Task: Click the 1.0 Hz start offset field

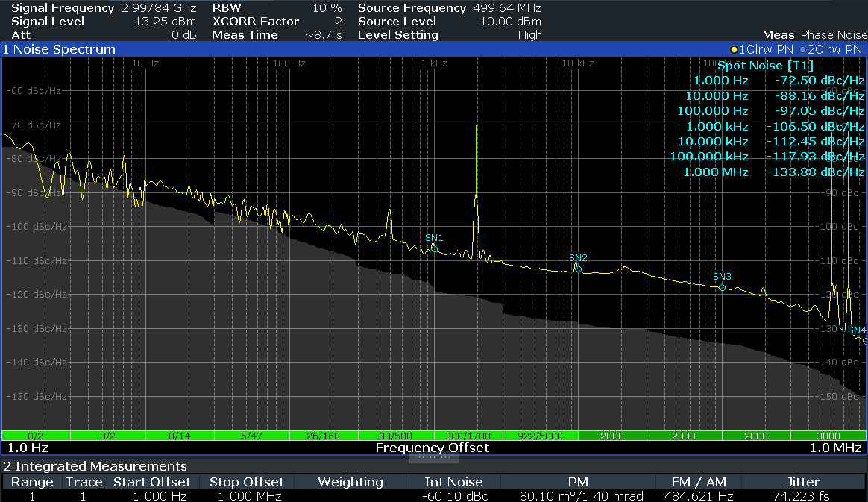Action: click(28, 448)
